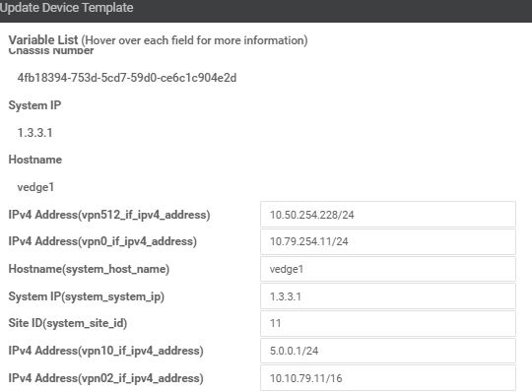Click the IPv4 Address(vpn512_if_ipv4_address) label
Screen dimensions: 532x392
click(x=109, y=215)
